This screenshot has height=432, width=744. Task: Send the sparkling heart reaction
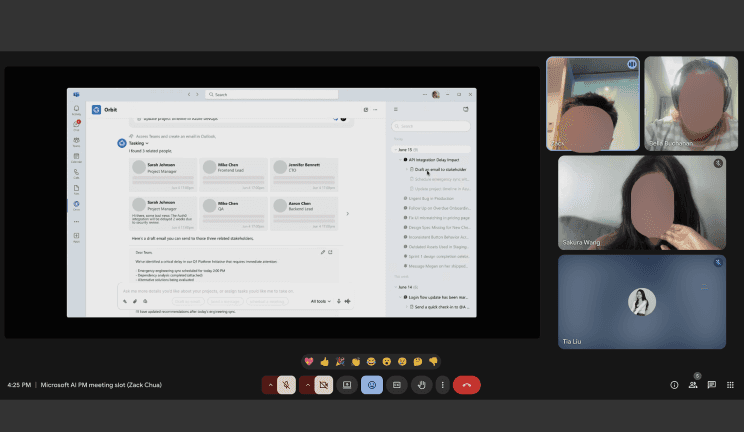click(x=309, y=362)
